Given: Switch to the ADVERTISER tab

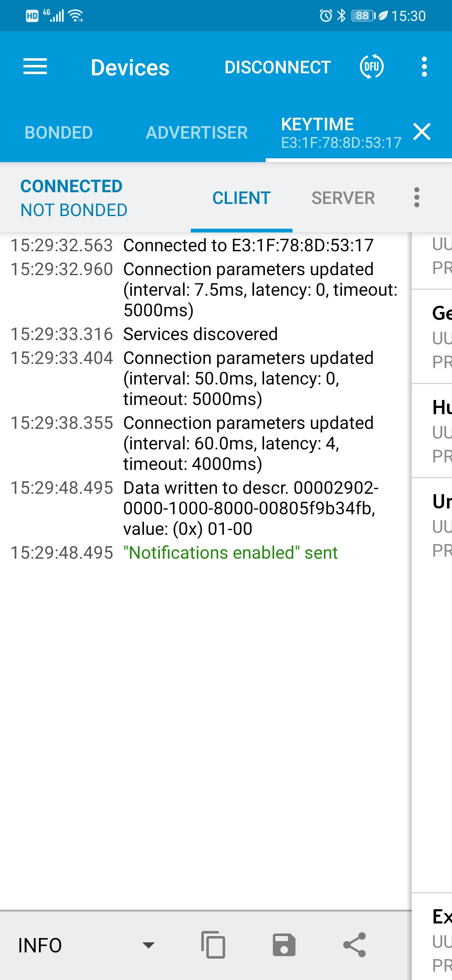Looking at the screenshot, I should pos(197,133).
